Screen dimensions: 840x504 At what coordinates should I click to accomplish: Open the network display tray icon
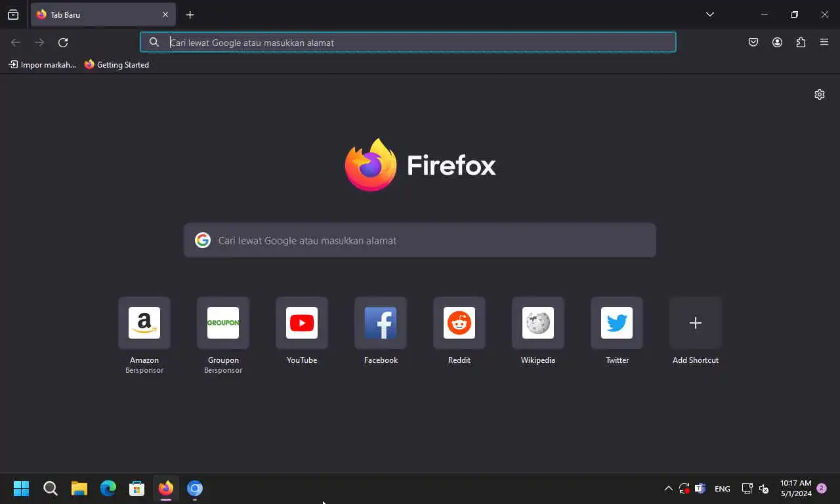(x=747, y=488)
